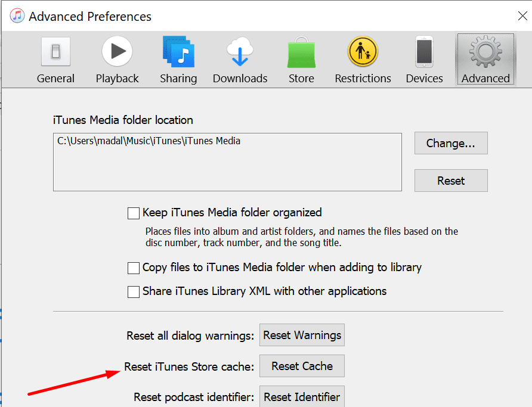Switch to the Sharing tab label
The image size is (532, 407).
[178, 78]
